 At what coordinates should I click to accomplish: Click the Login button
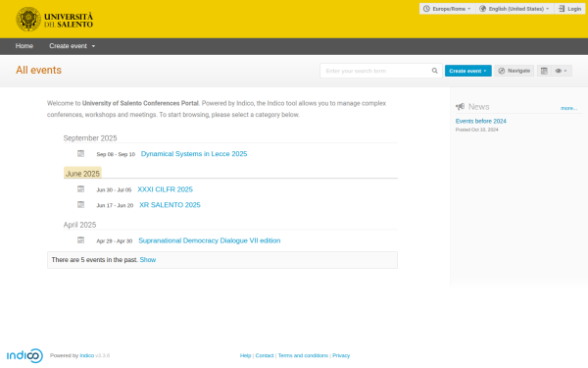[570, 9]
